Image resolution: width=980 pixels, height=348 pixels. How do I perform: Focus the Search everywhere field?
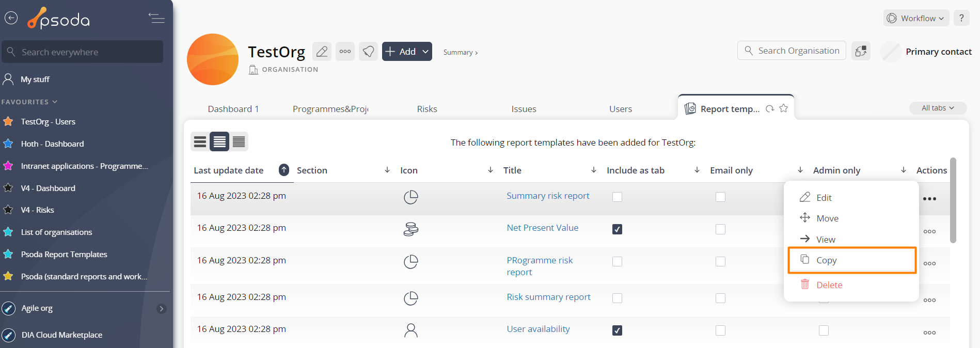(83, 52)
